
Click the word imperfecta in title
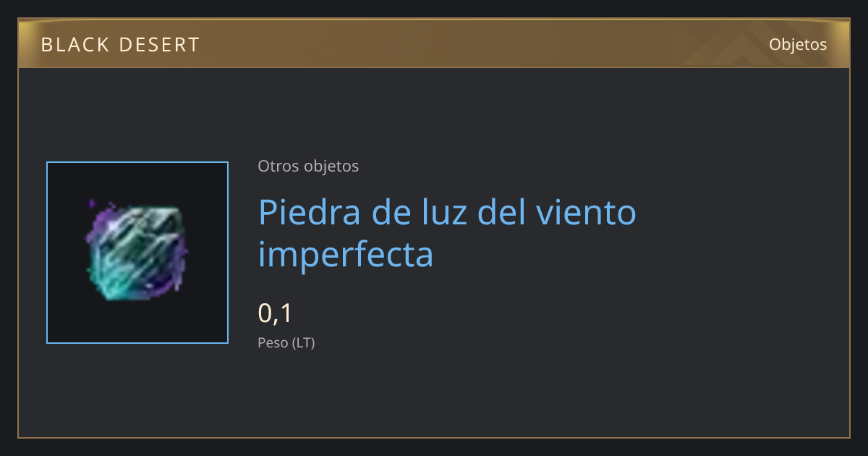click(x=346, y=255)
